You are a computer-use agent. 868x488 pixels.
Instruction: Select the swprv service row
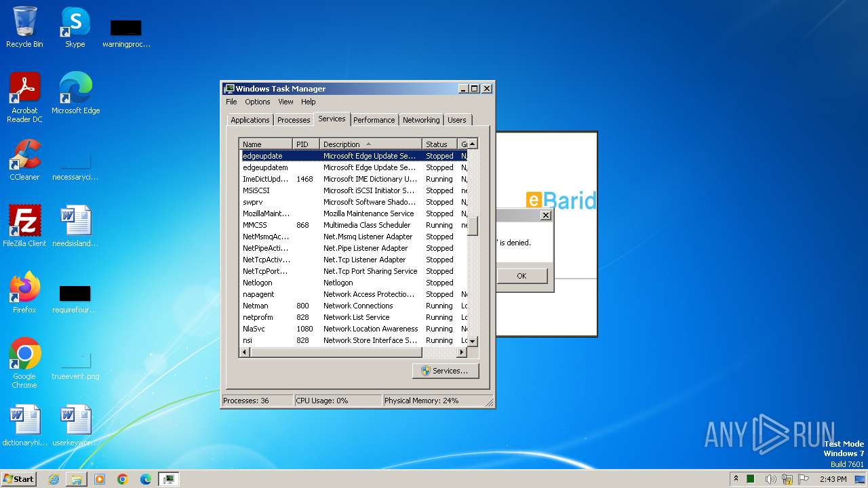(x=353, y=202)
